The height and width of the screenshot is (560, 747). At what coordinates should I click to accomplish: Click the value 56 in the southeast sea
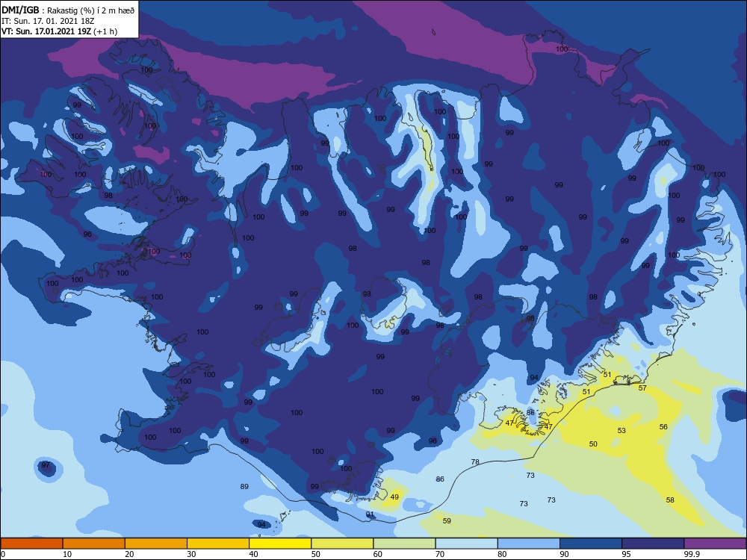click(663, 426)
